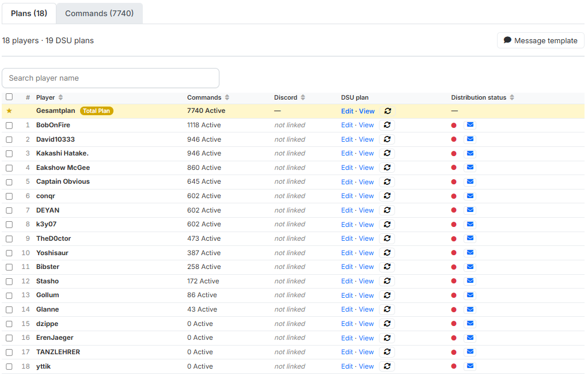Image resolution: width=588 pixels, height=379 pixels.
Task: Sync the Gesamtplan DSU plan
Action: 388,111
